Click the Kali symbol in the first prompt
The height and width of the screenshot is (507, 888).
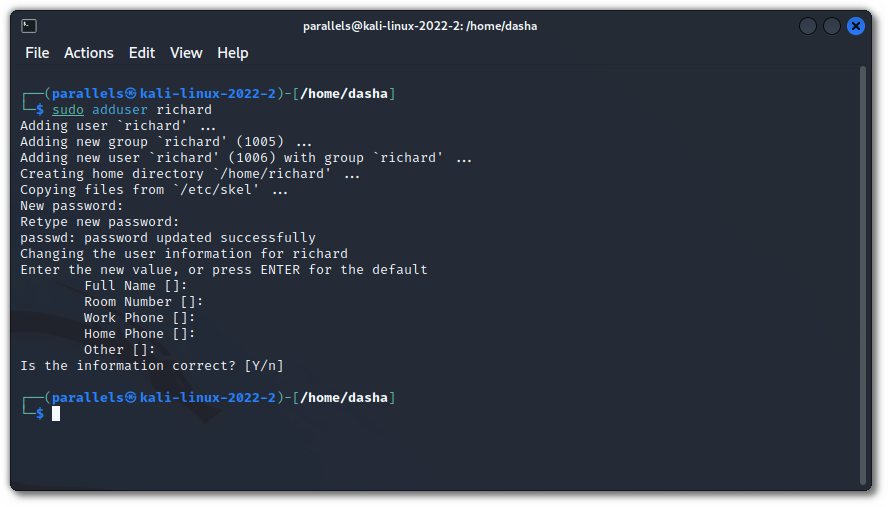tap(131, 93)
